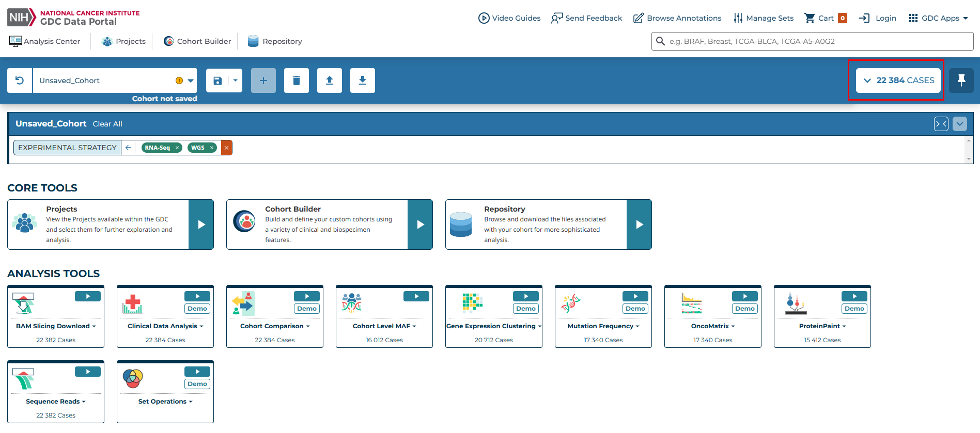Click the Login button

point(878,18)
